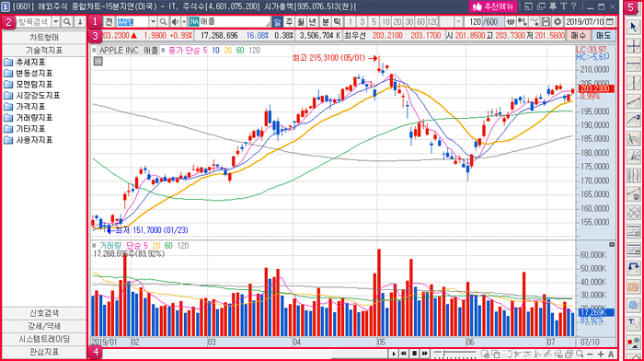Open the interval dropdown after the 120 button
The width and height of the screenshot is (644, 361).
[459, 21]
